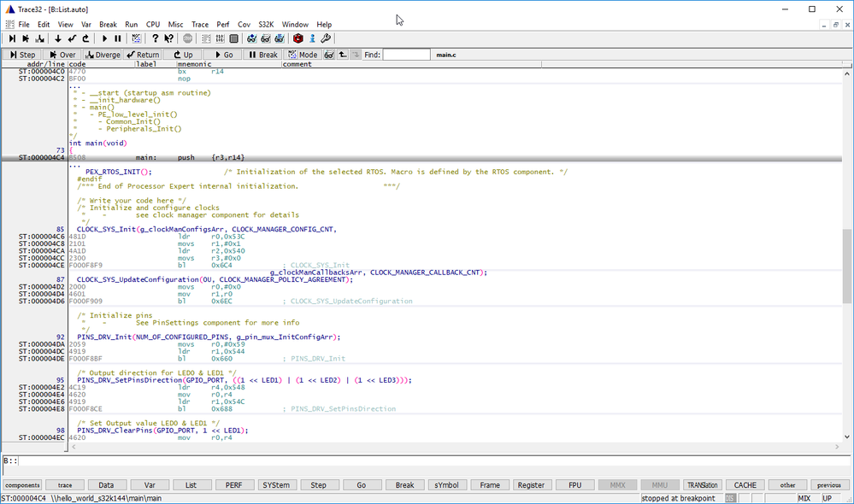This screenshot has height=504, width=854.
Task: Click the Up button in list toolbar
Action: (x=182, y=55)
